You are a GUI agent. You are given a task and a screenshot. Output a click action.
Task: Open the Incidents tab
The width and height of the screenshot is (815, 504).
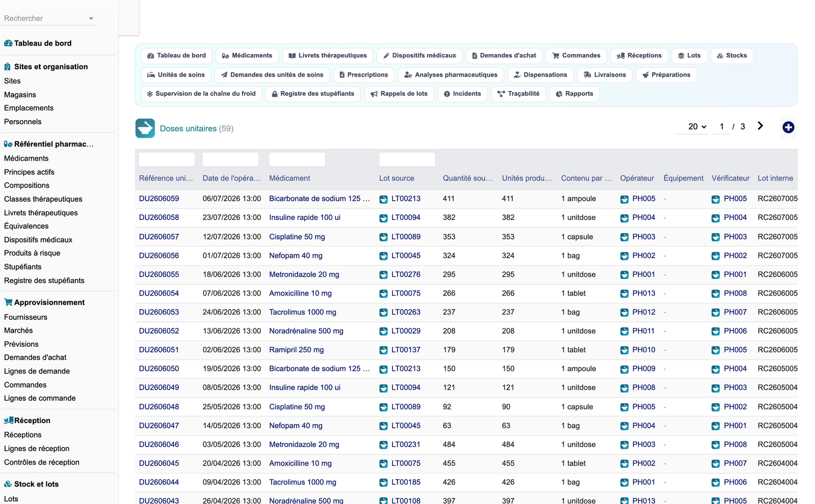click(462, 94)
